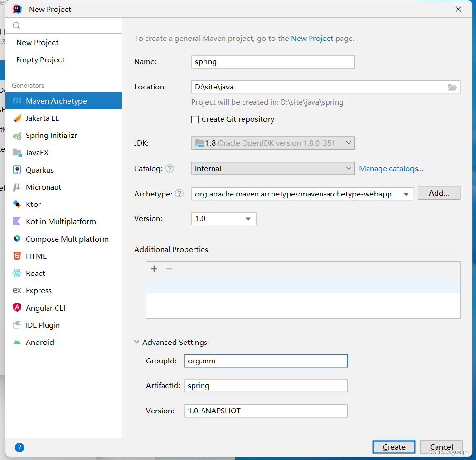Screen dimensions: 476x460
Task: Click the search magnifier icon
Action: tap(17, 26)
